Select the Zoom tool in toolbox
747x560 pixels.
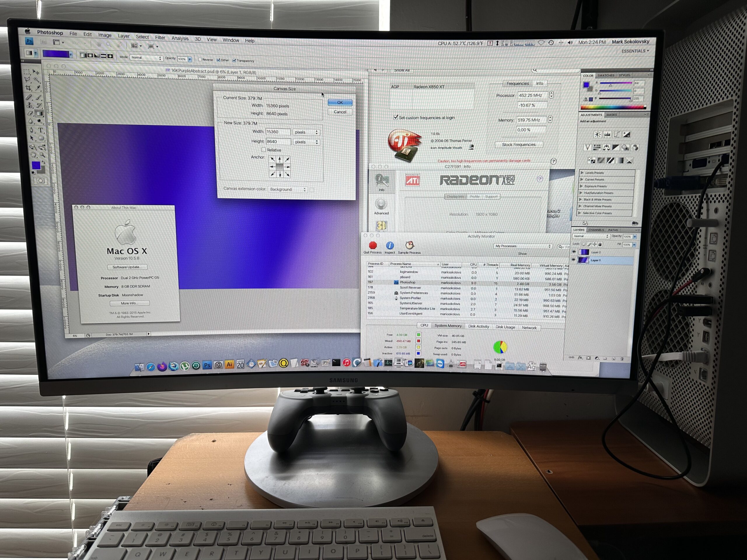[43, 155]
